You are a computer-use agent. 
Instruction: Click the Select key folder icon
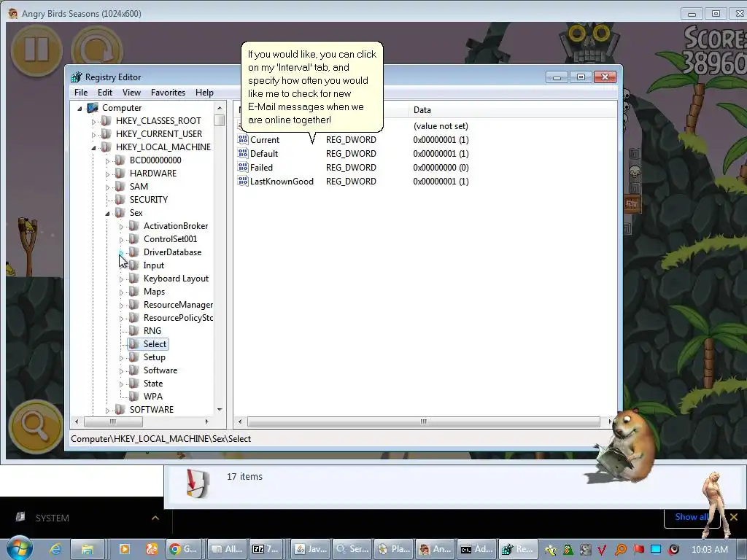point(135,344)
